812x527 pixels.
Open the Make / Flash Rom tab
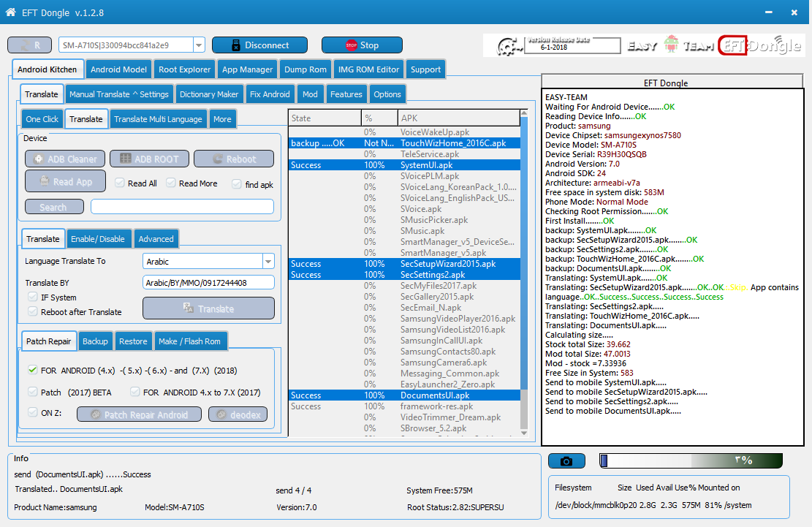click(189, 341)
